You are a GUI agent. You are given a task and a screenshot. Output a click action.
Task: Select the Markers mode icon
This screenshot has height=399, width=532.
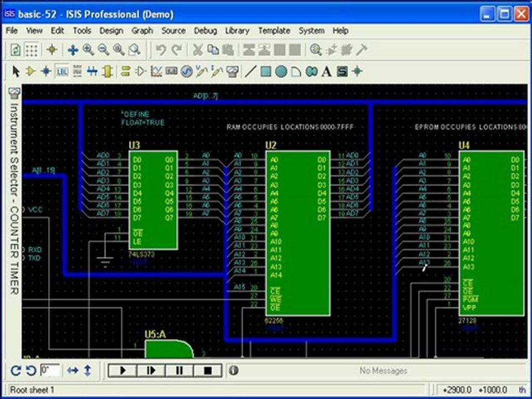tap(357, 71)
